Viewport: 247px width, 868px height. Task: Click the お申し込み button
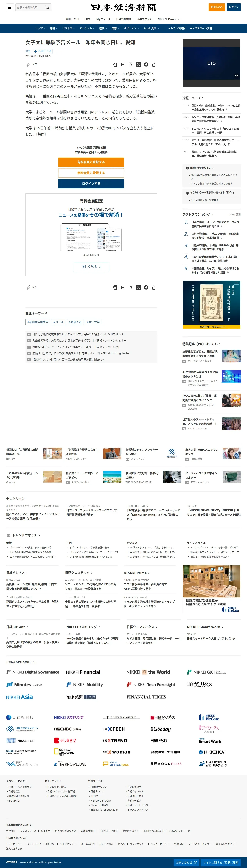click(217, 7)
